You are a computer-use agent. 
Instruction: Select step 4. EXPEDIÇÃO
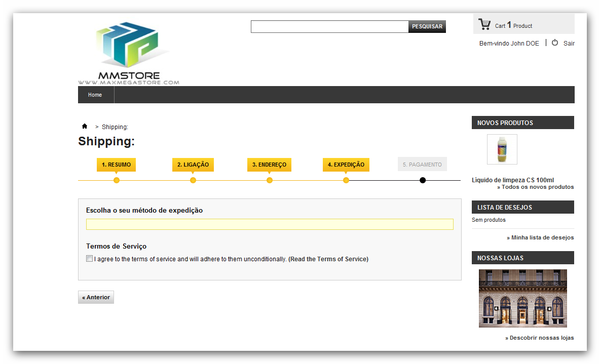point(346,165)
